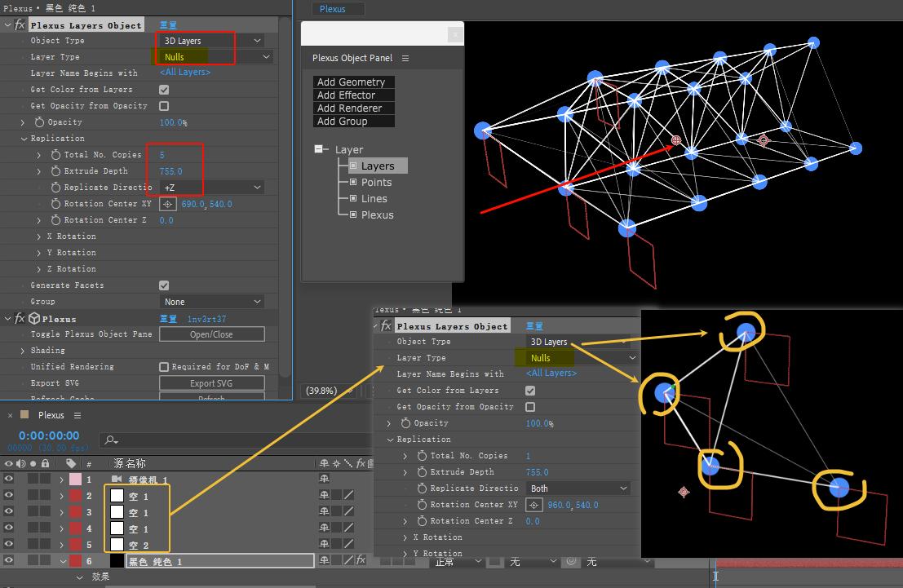Viewport: 903px width, 588px height.
Task: Click the fx switch on layer 6
Action: click(361, 559)
